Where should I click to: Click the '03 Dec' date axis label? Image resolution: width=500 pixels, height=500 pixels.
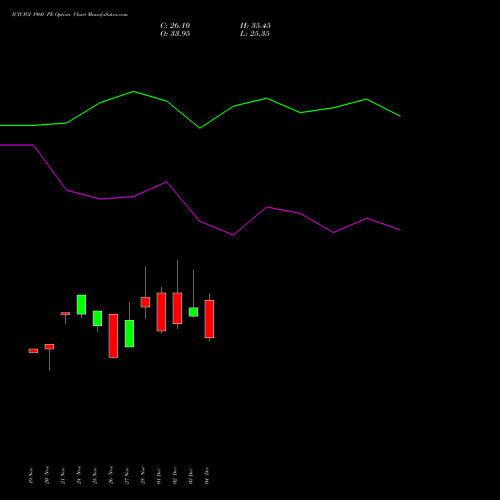point(191,476)
